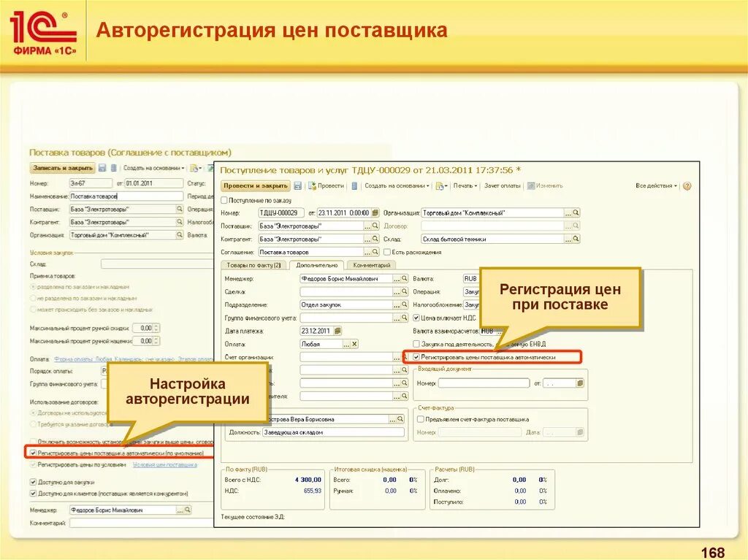Click ellipsis button of the 'Организация' field

point(568,212)
